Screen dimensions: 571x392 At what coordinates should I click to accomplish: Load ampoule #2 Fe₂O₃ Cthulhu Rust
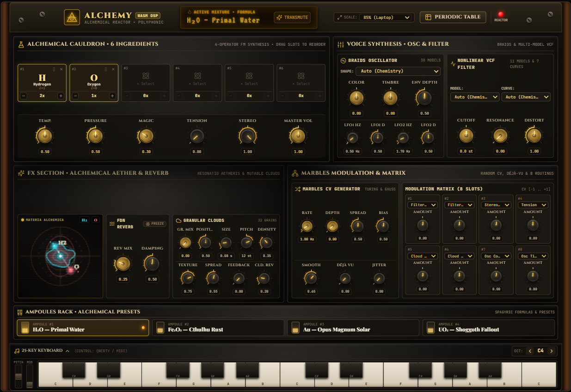point(218,327)
